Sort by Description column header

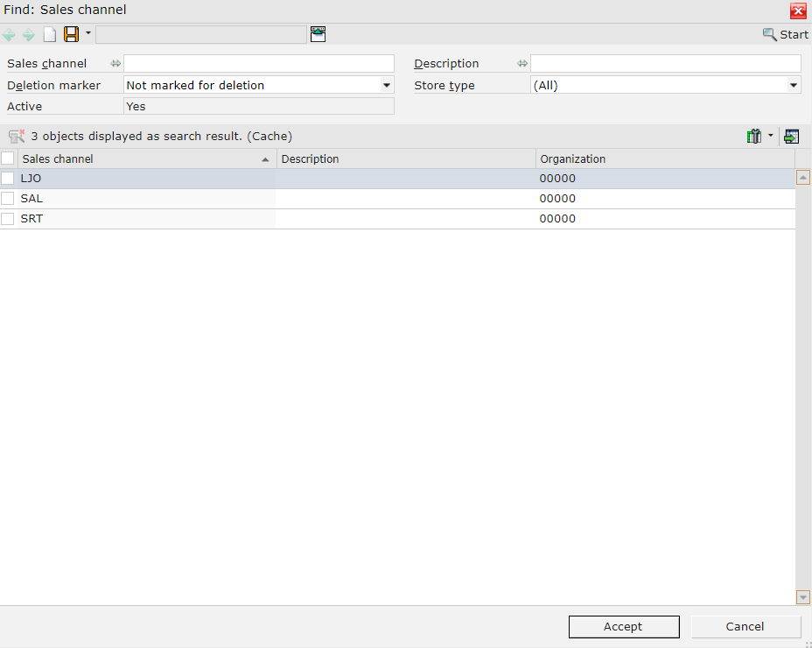[x=406, y=158]
